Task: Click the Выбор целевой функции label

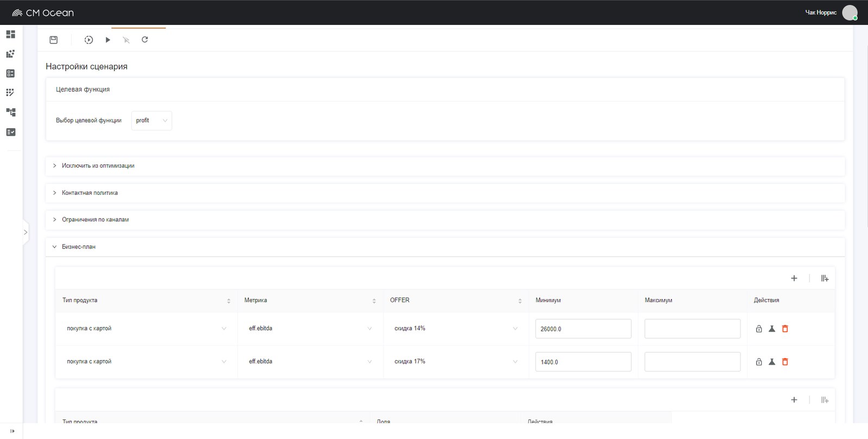Action: [88, 120]
